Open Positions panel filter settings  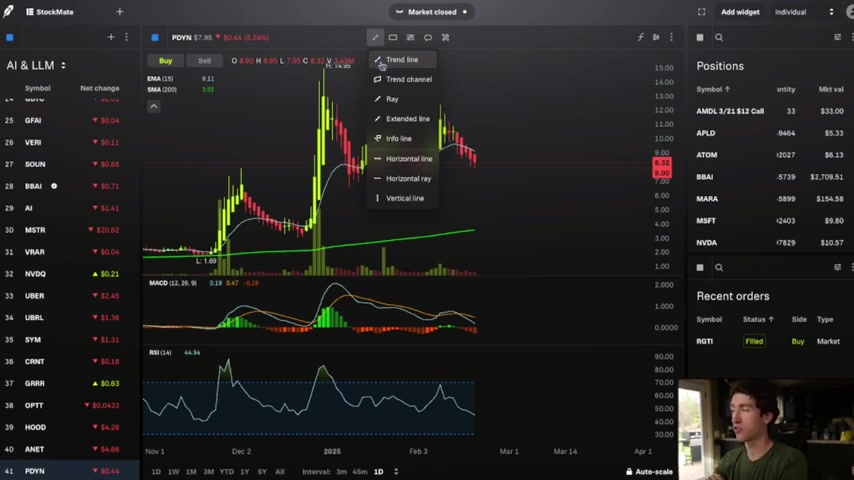[x=838, y=37]
